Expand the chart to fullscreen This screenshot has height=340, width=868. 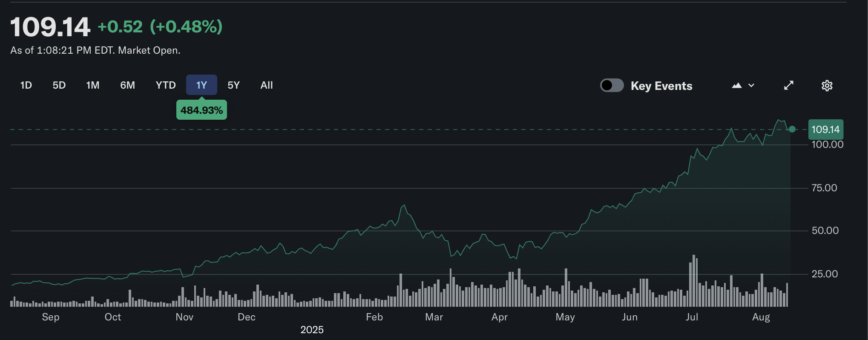point(789,85)
